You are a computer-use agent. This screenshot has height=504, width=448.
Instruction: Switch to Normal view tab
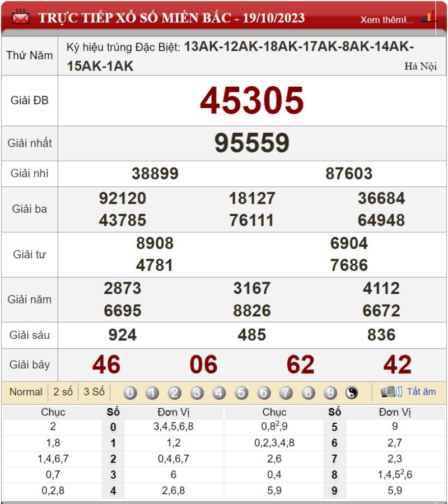(x=26, y=392)
